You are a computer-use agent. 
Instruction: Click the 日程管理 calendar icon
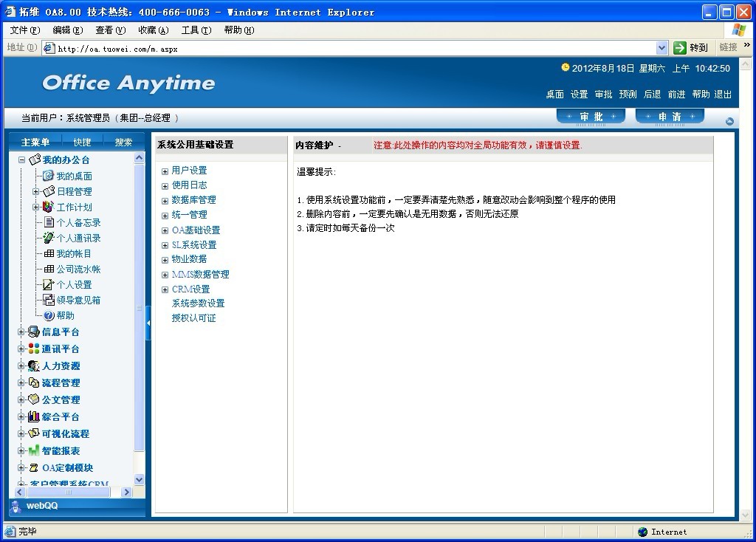(49, 191)
